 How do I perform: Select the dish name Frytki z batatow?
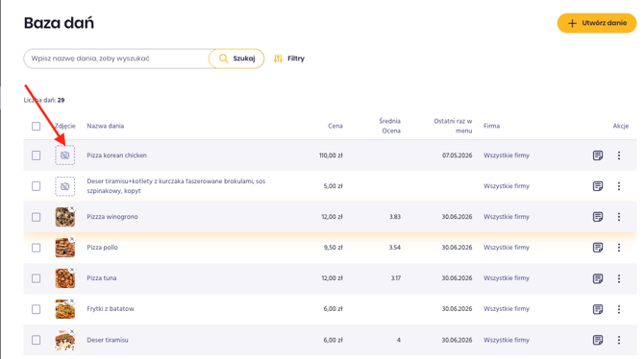(111, 309)
